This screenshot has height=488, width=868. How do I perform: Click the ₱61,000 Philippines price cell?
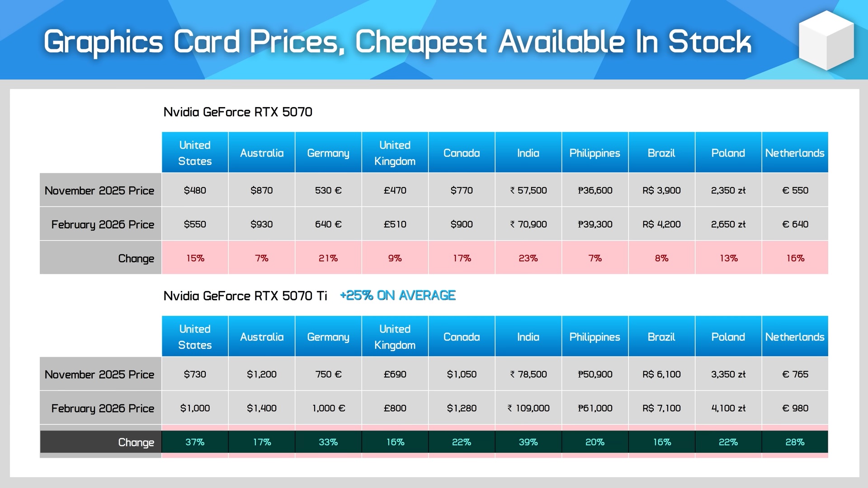pyautogui.click(x=594, y=408)
